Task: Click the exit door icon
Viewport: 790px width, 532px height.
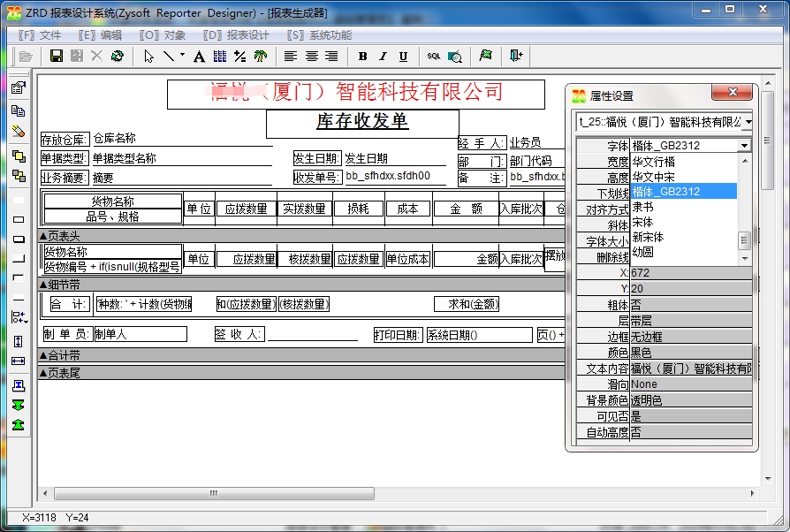Action: pos(516,56)
